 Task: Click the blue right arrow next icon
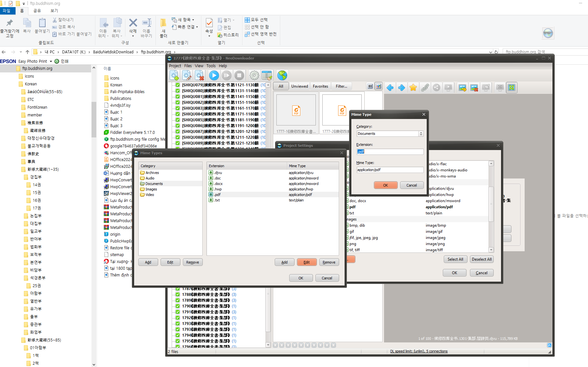(401, 88)
